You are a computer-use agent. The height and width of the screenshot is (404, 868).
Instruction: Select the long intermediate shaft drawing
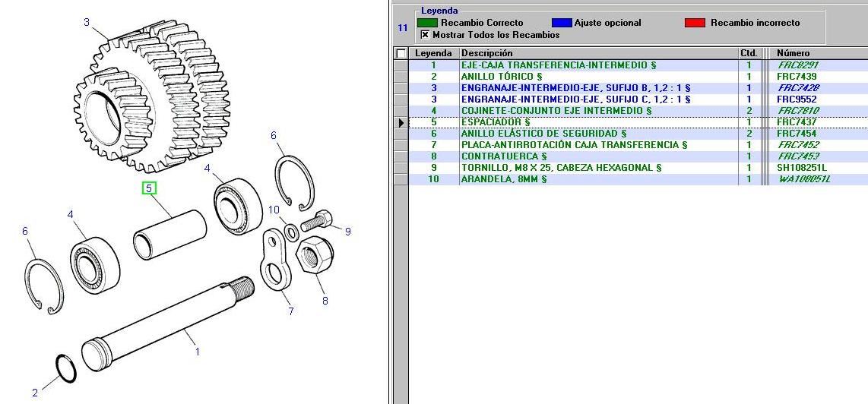[167, 323]
